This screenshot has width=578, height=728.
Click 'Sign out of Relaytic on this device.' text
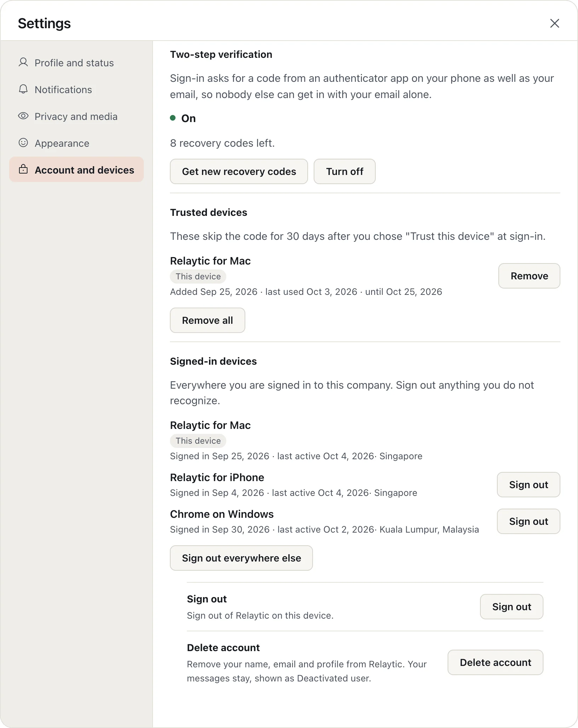tap(260, 615)
